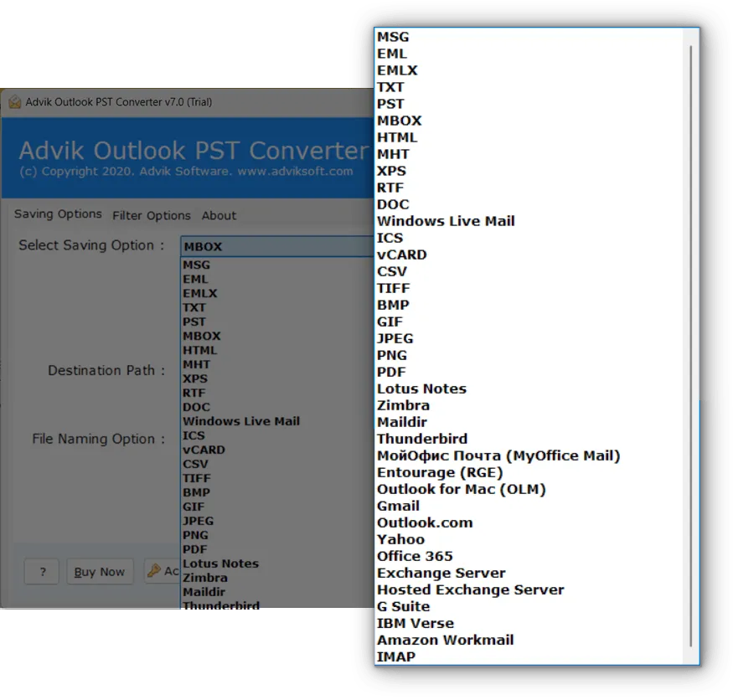
Task: Select G Suite as the saving option
Action: click(x=403, y=606)
